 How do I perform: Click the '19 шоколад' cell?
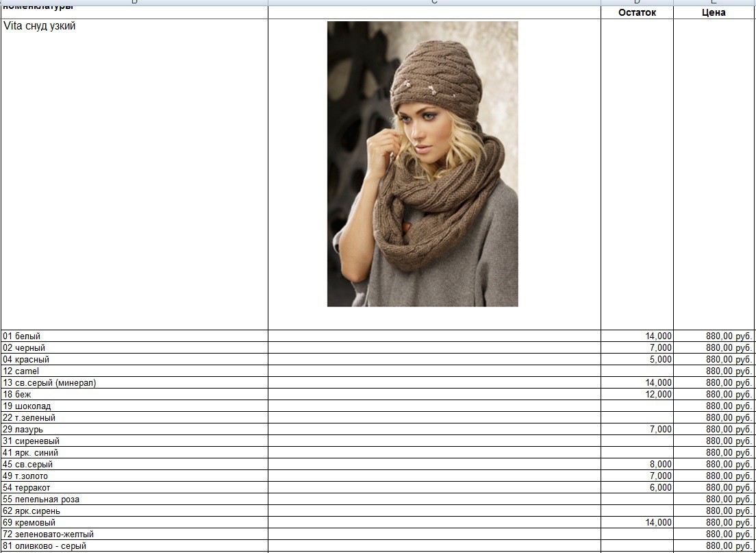point(134,406)
